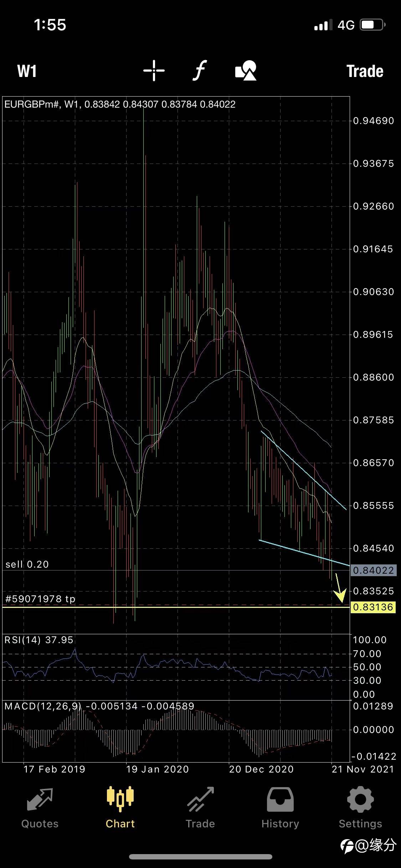Tap the 0.85555 price scale label
Image resolution: width=401 pixels, height=868 pixels.
[x=374, y=506]
